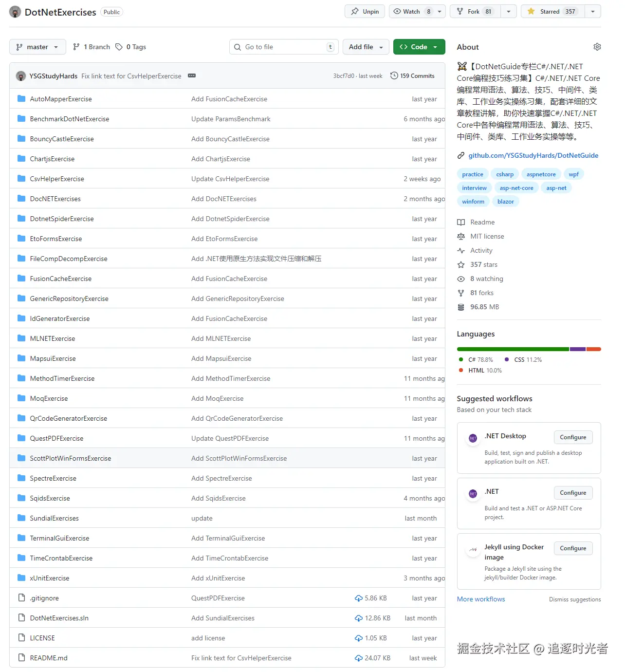Viewport: 625px width, 672px height.
Task: Click the green C# segment of language bar
Action: point(513,349)
